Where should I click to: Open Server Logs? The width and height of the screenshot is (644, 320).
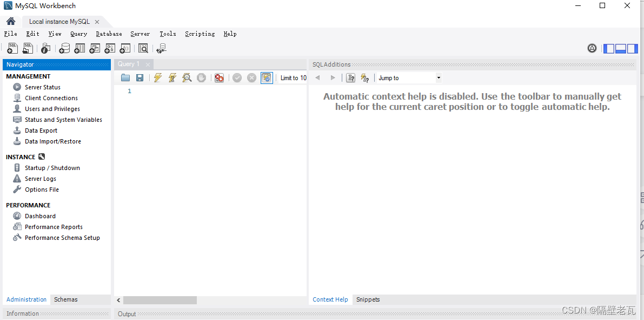click(41, 179)
